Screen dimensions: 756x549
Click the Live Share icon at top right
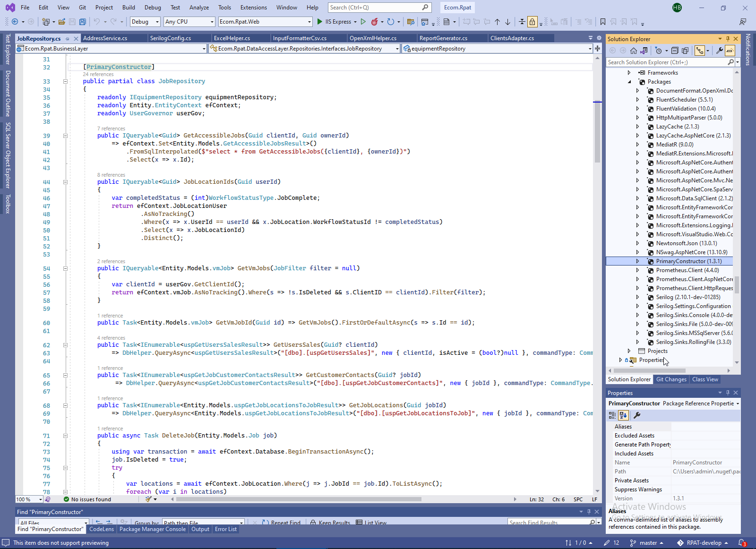743,22
